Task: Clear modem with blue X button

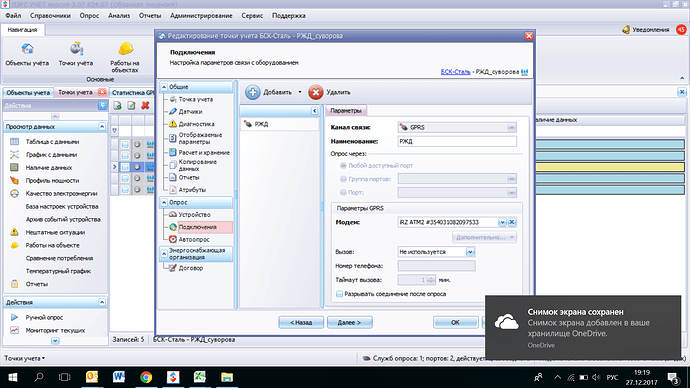Action: [x=512, y=222]
